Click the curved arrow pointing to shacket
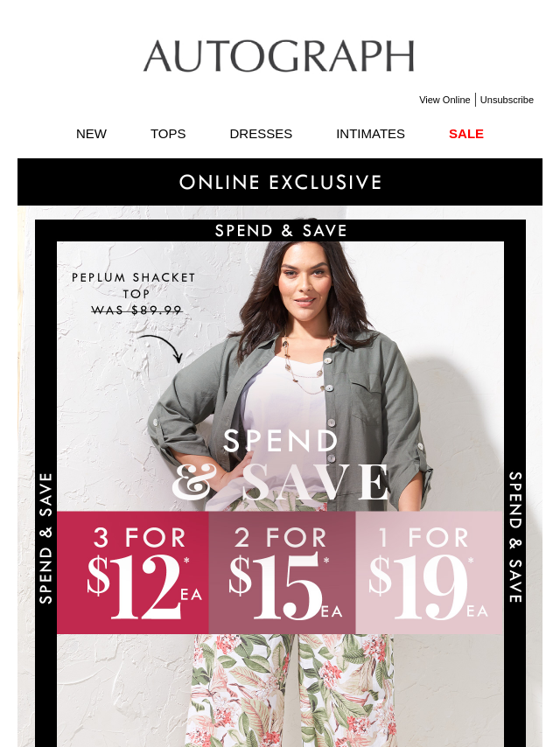Image resolution: width=560 pixels, height=747 pixels. (x=161, y=349)
